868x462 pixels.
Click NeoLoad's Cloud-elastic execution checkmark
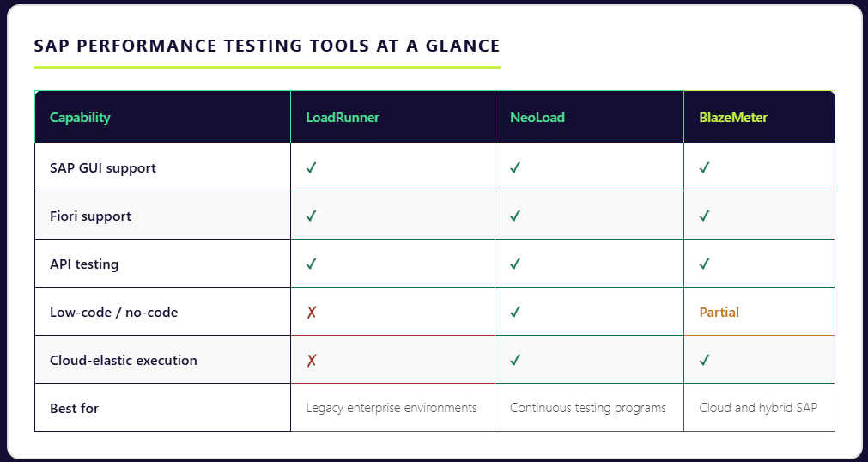tap(515, 360)
